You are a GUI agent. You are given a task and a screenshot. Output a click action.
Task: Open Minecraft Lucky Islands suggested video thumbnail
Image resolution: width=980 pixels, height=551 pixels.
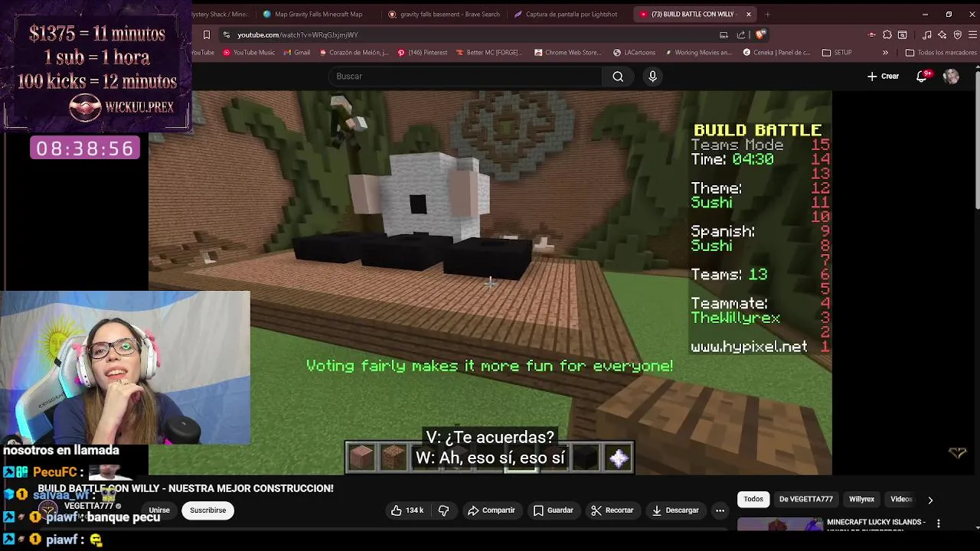click(780, 524)
